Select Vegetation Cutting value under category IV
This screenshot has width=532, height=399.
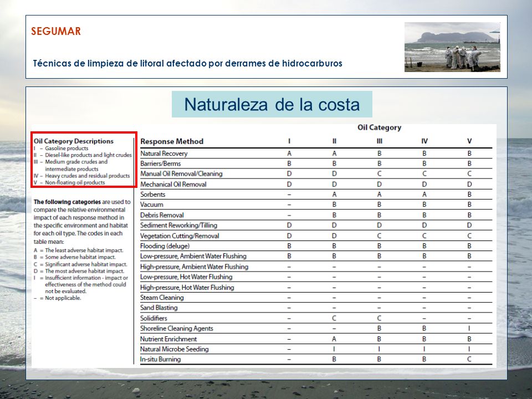[424, 236]
